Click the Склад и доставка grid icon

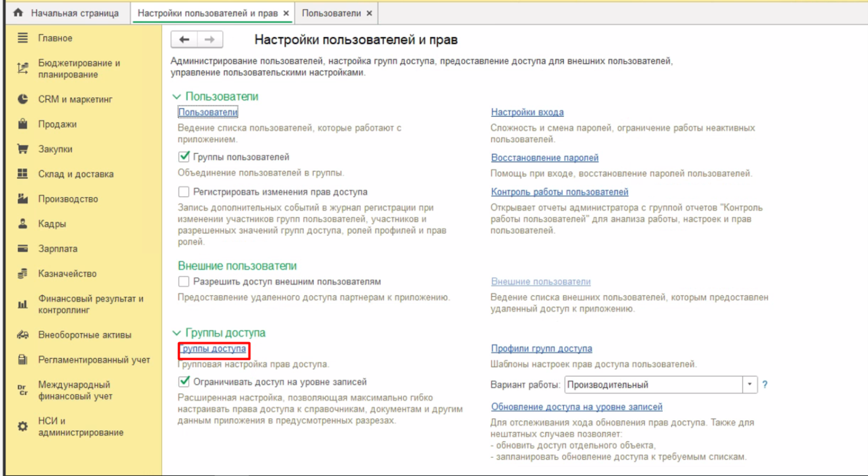pyautogui.click(x=23, y=173)
